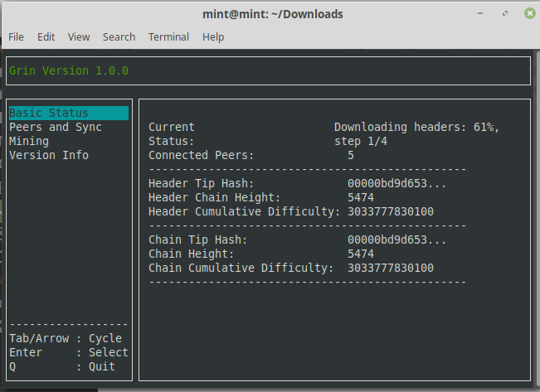Click the Grin Version 1.0.0 text
Image resolution: width=540 pixels, height=392 pixels.
(69, 70)
